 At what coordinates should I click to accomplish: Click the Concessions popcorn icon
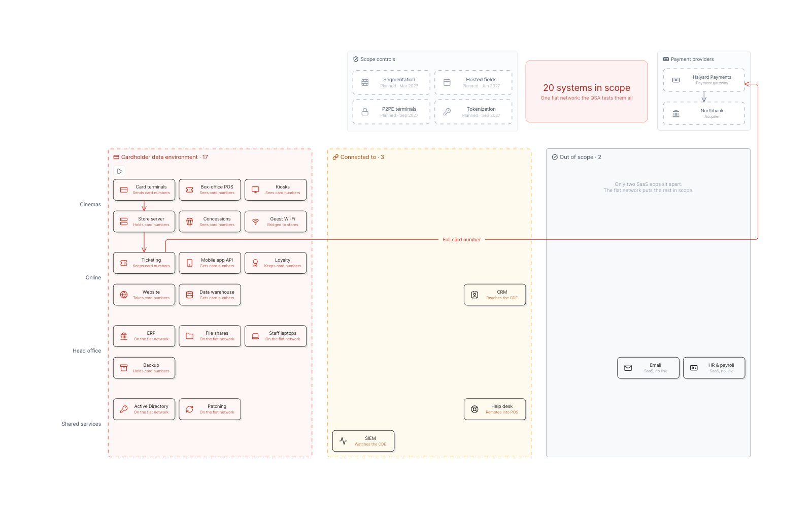[190, 221]
